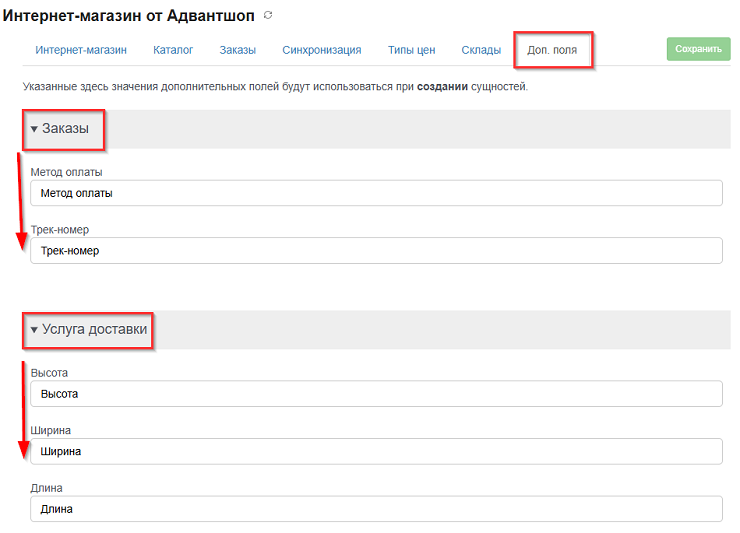Click the Сохранить button
This screenshot has height=533, width=740.
[698, 49]
